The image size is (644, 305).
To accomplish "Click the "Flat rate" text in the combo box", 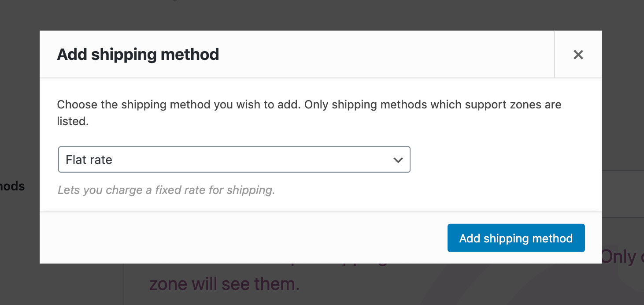I will [89, 160].
